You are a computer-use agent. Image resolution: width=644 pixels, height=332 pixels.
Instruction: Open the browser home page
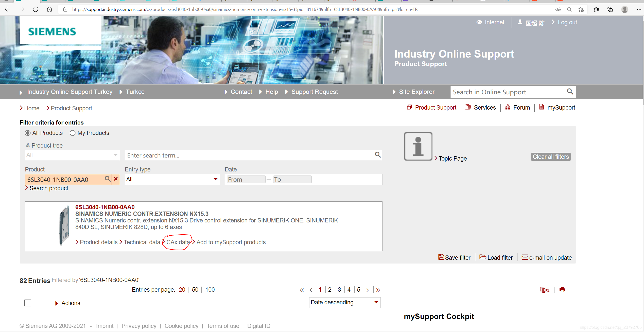point(49,9)
